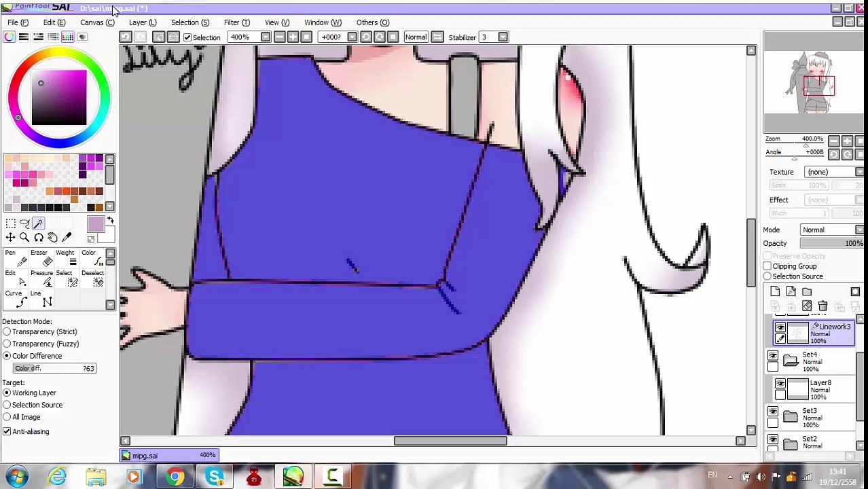The height and width of the screenshot is (489, 868).
Task: Click the Undo button in toolbar
Action: [126, 37]
